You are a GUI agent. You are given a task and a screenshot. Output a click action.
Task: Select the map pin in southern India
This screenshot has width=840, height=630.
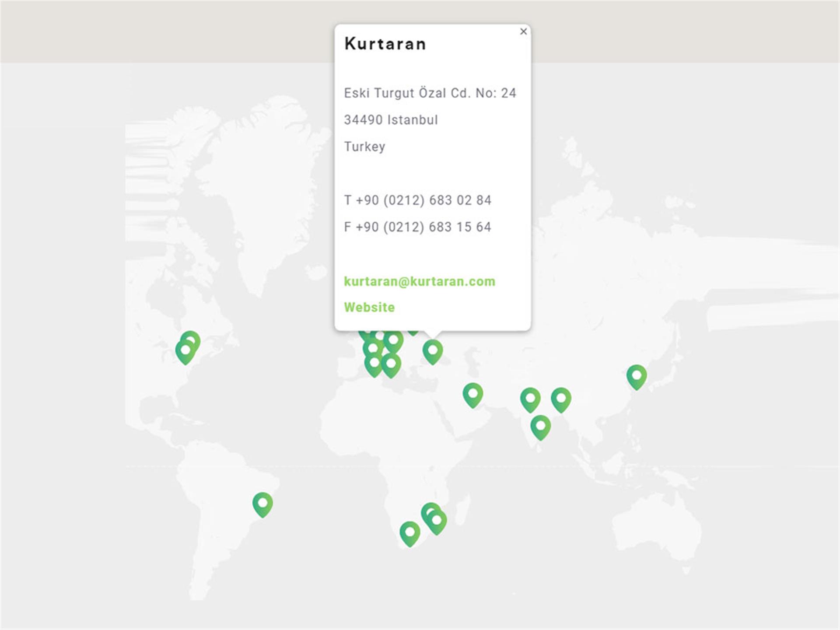[x=541, y=427]
